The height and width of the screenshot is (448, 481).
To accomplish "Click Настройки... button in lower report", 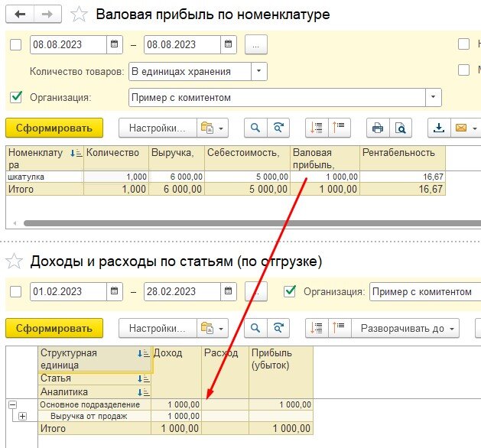I will [x=158, y=329].
